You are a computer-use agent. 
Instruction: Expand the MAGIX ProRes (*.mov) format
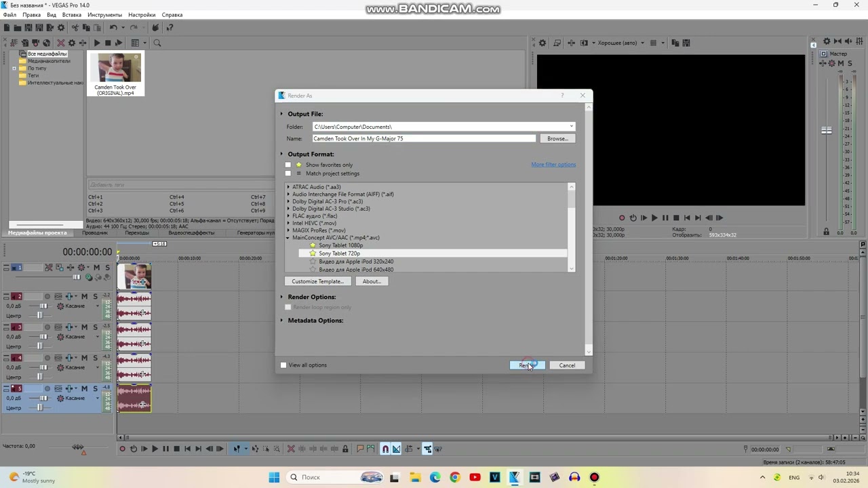288,230
